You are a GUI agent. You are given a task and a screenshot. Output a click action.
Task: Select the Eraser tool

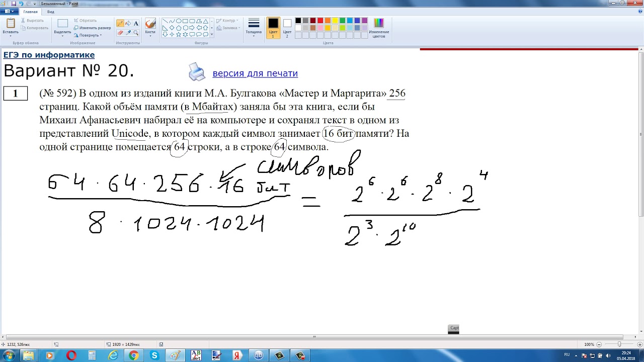120,33
